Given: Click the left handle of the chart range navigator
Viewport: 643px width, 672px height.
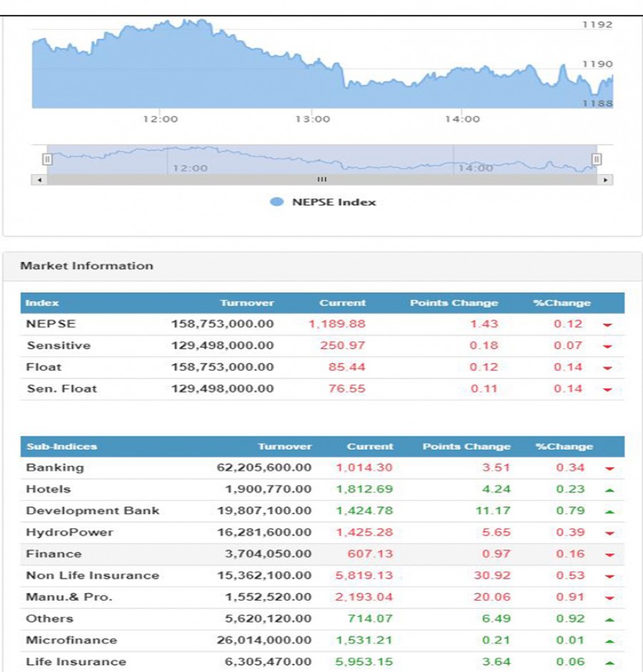Looking at the screenshot, I should tap(47, 159).
